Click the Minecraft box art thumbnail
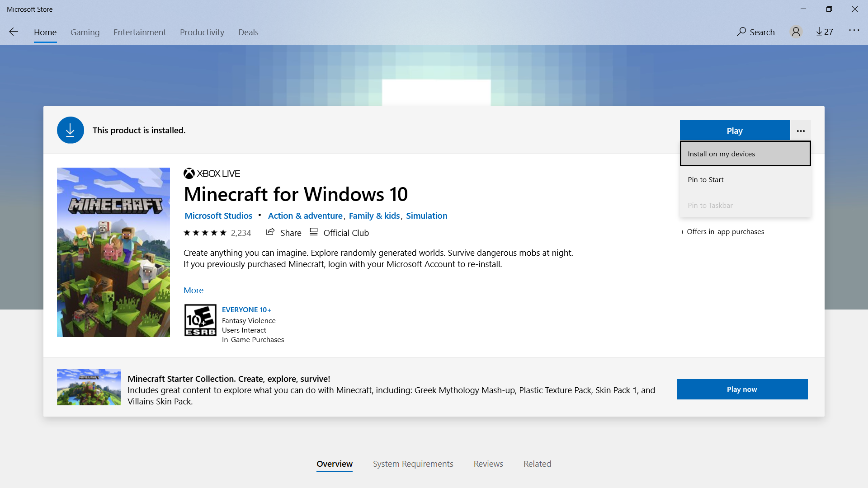 [x=113, y=252]
